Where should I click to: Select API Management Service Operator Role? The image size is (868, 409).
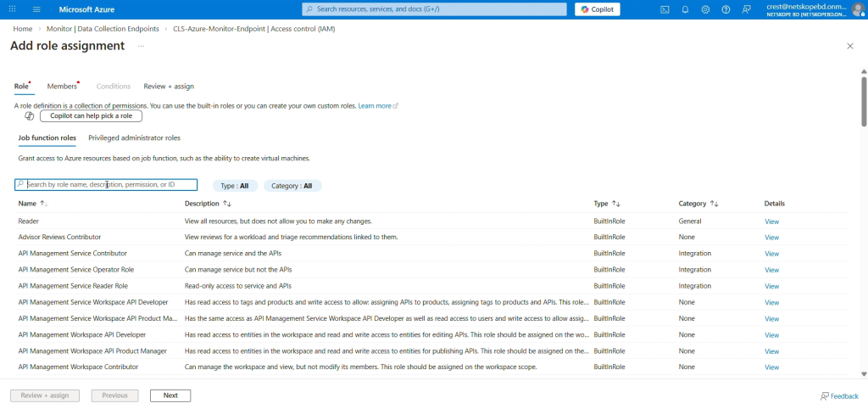(x=431, y=269)
